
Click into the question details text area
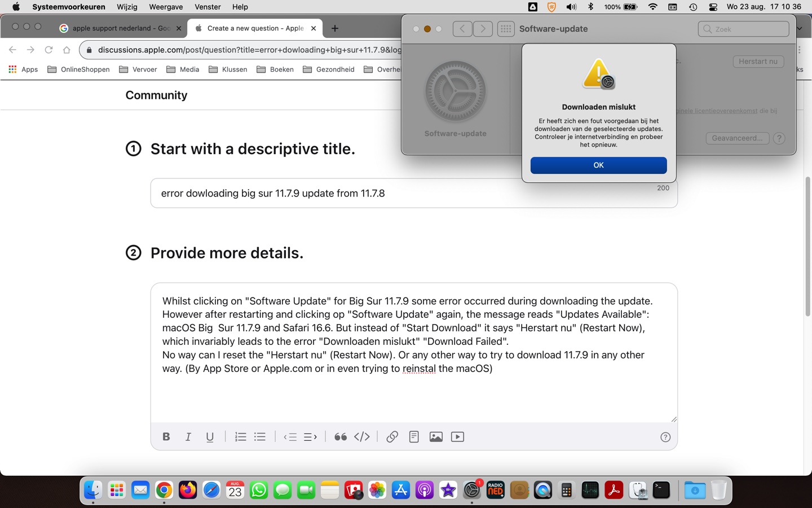pyautogui.click(x=414, y=353)
